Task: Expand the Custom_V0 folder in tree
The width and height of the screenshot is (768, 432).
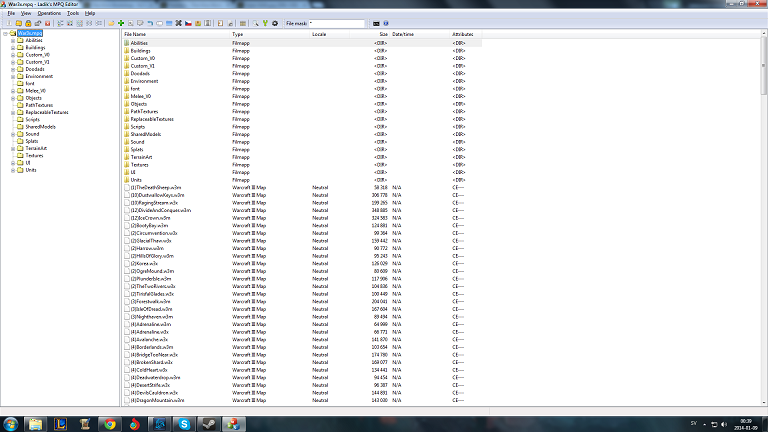Action: coord(13,55)
